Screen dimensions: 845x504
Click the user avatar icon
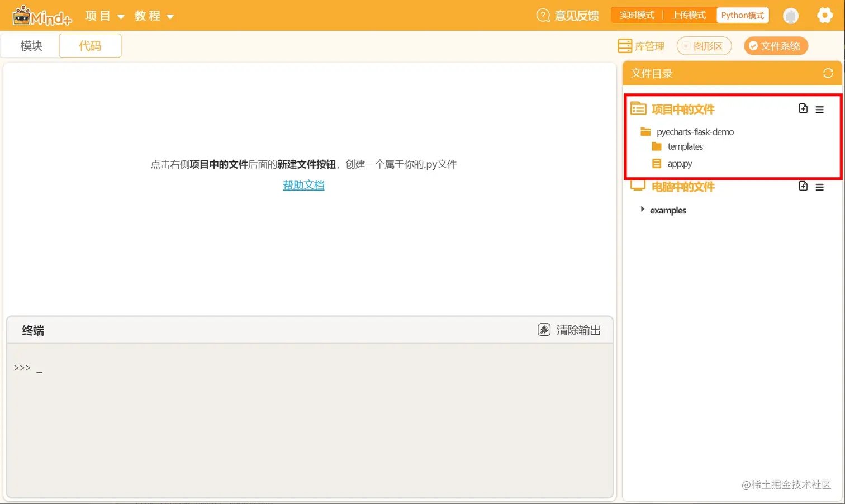[791, 15]
